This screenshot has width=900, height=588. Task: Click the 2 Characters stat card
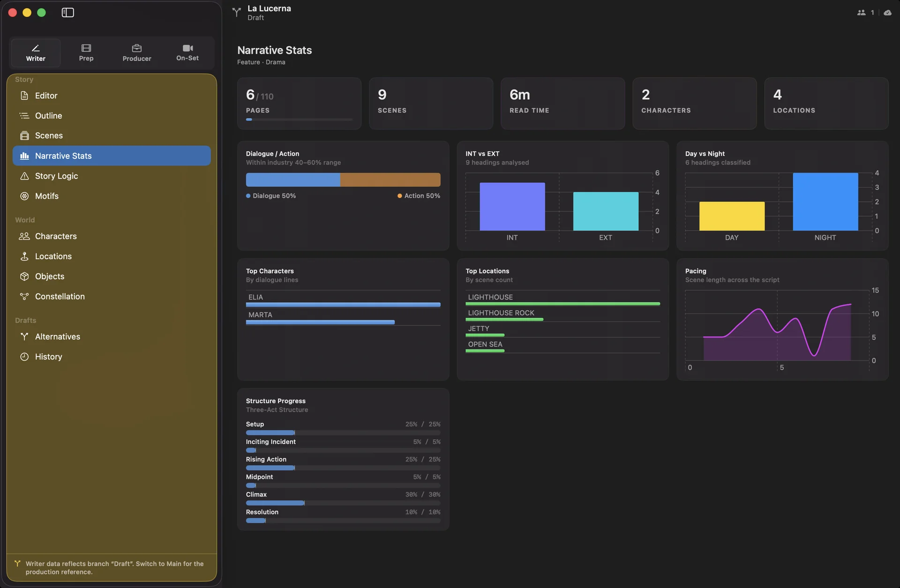click(694, 104)
